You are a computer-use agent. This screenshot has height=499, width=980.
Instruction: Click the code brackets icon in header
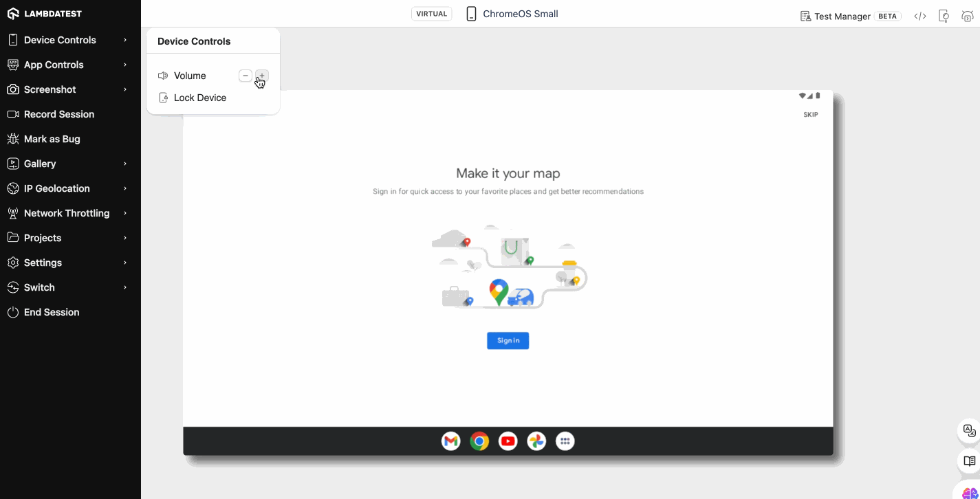(920, 16)
